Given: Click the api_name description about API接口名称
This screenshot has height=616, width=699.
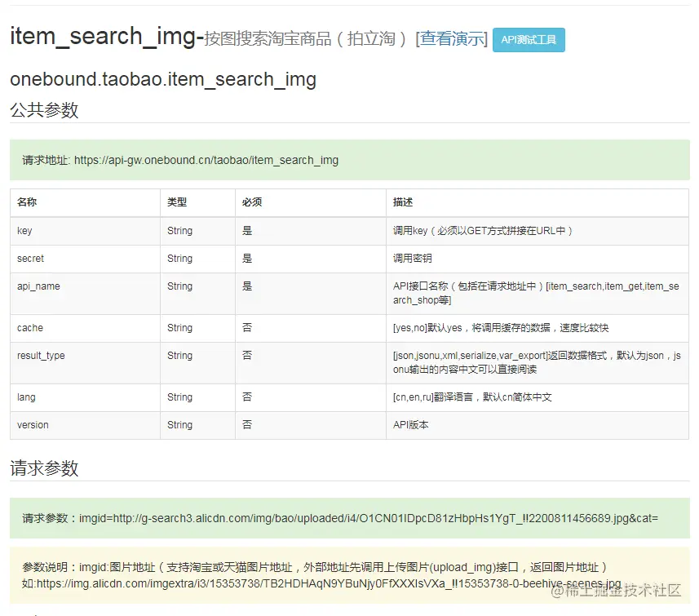Looking at the screenshot, I should (x=536, y=293).
